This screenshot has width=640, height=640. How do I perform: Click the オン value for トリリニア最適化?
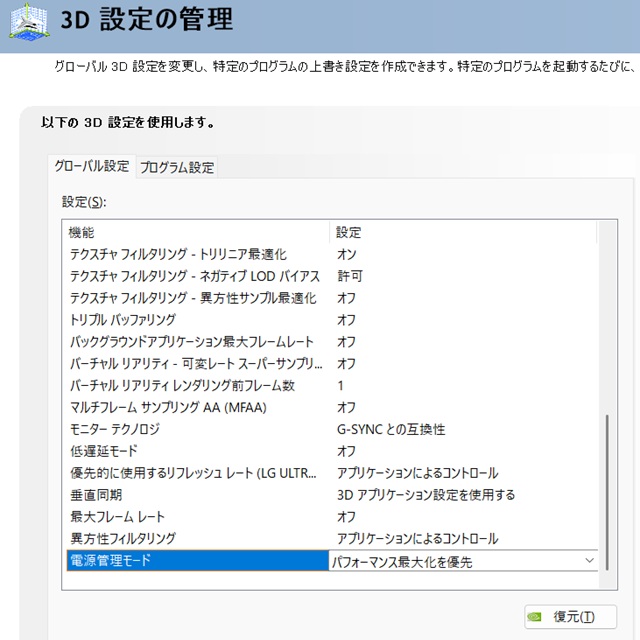point(347,254)
